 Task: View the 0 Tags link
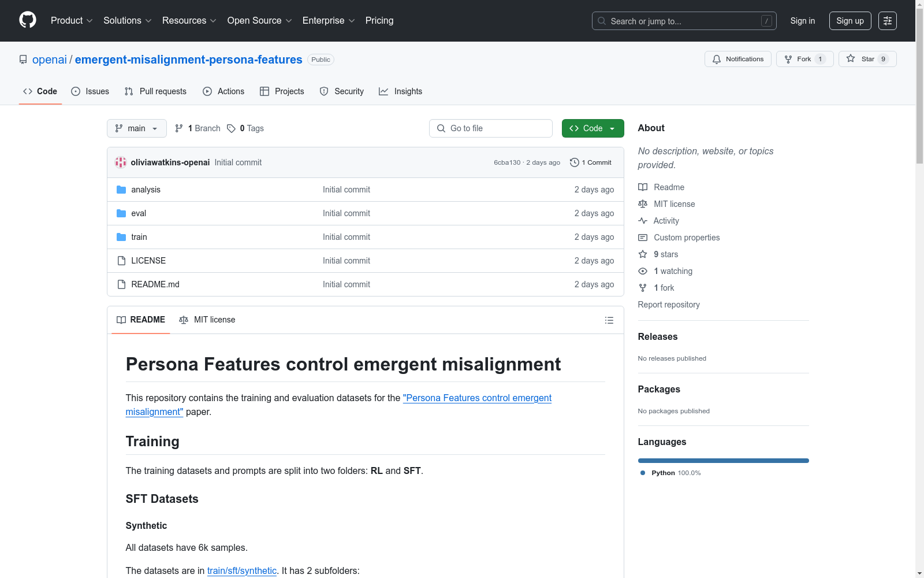tap(245, 128)
